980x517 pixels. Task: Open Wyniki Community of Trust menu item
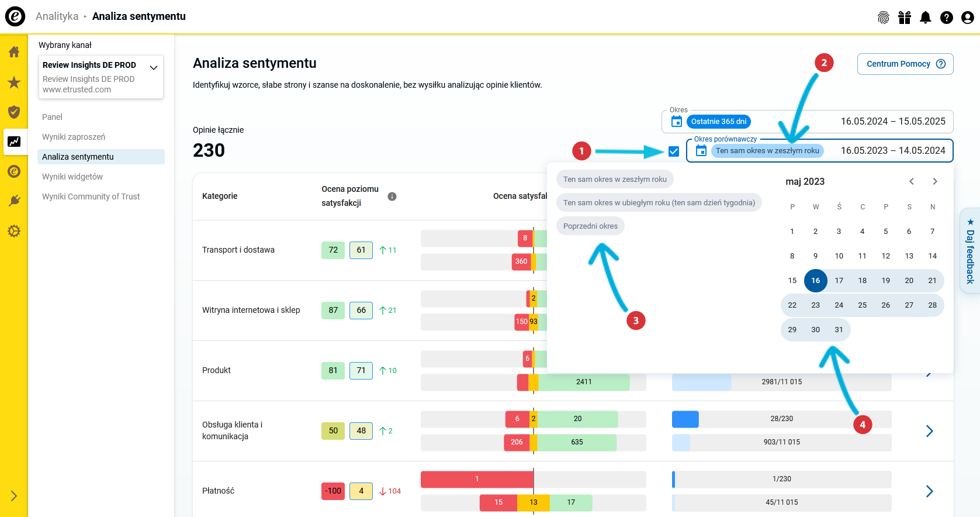pyautogui.click(x=91, y=197)
